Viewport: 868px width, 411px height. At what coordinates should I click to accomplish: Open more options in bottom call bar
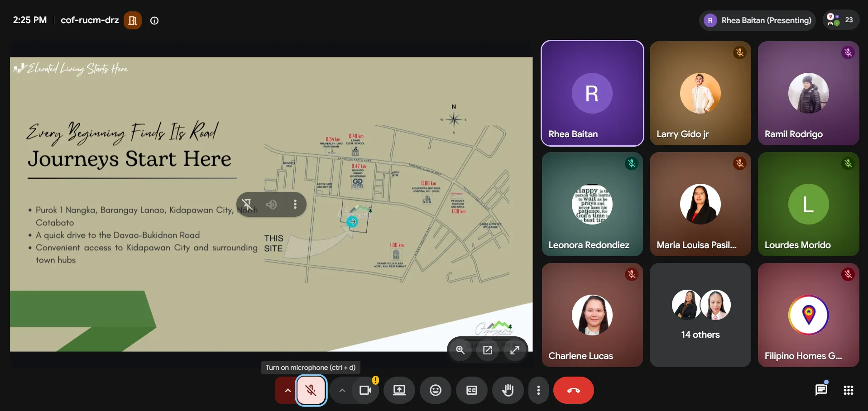tap(538, 390)
